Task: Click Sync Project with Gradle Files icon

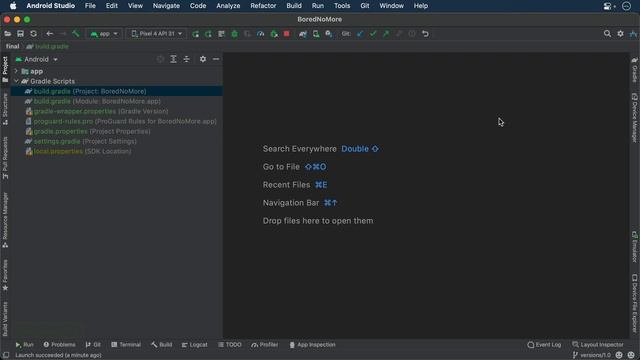Action: (x=302, y=34)
